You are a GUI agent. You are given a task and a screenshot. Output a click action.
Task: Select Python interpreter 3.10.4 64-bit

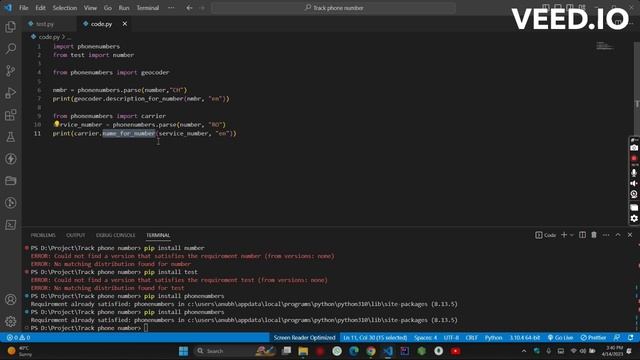(x=524, y=338)
